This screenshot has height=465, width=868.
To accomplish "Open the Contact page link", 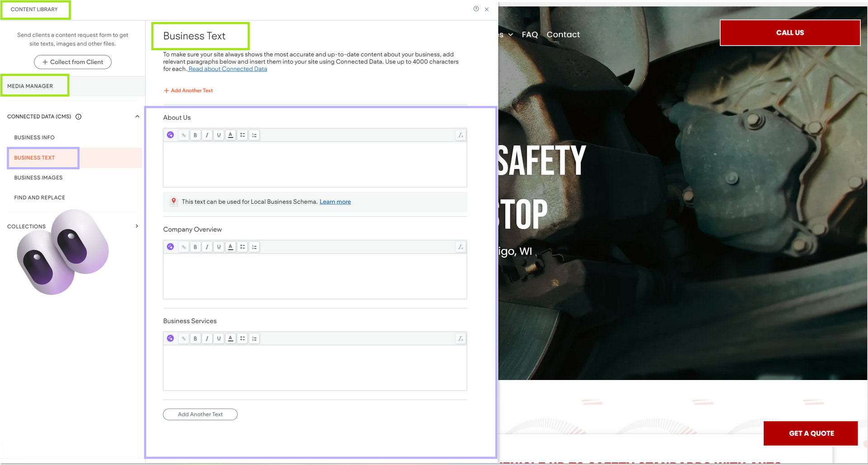I will click(563, 34).
